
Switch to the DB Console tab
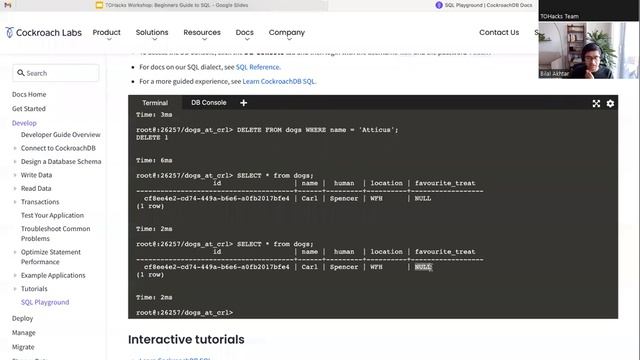pos(209,102)
